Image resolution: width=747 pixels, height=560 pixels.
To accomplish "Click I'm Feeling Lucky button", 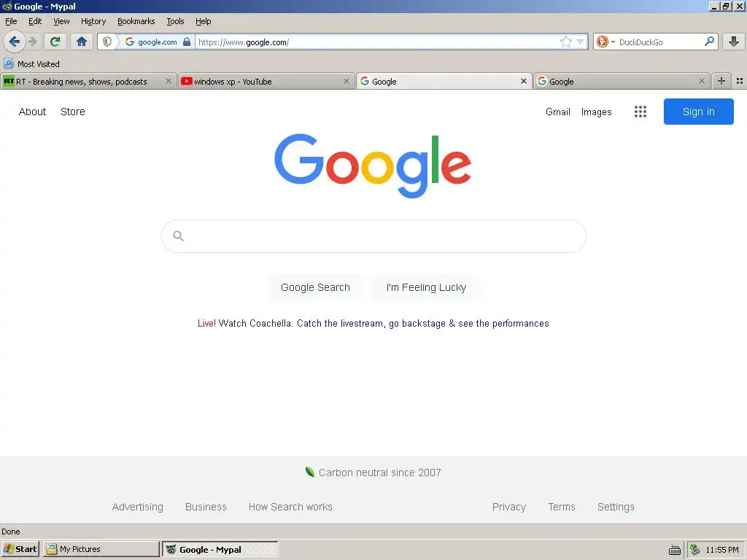I will coord(426,287).
